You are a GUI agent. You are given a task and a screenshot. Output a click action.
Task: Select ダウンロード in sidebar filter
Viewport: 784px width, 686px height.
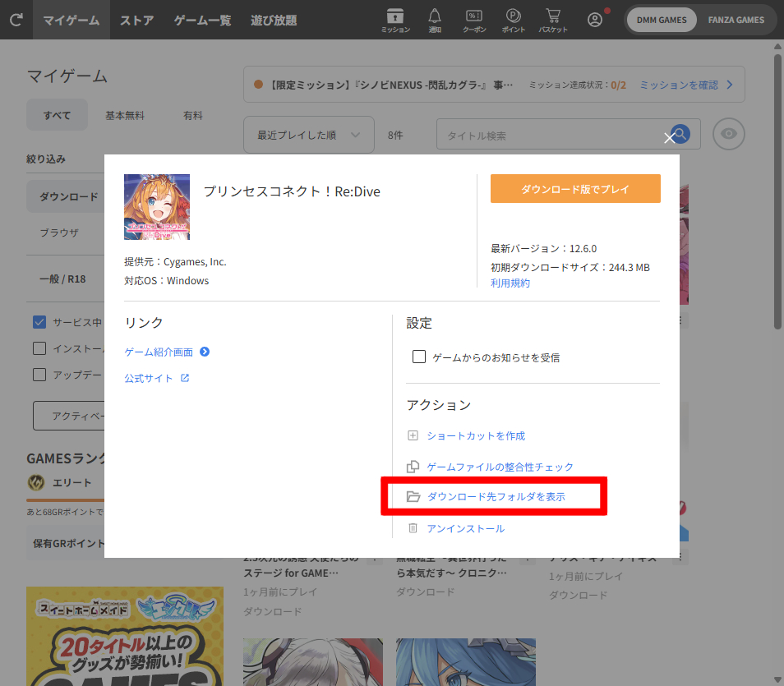[66, 196]
